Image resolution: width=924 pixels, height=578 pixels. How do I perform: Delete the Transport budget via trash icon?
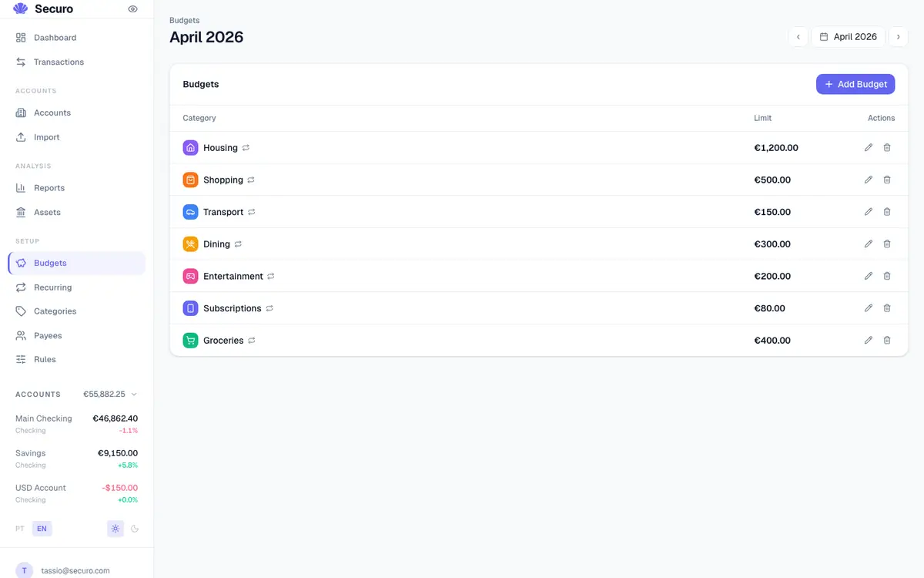[887, 212]
